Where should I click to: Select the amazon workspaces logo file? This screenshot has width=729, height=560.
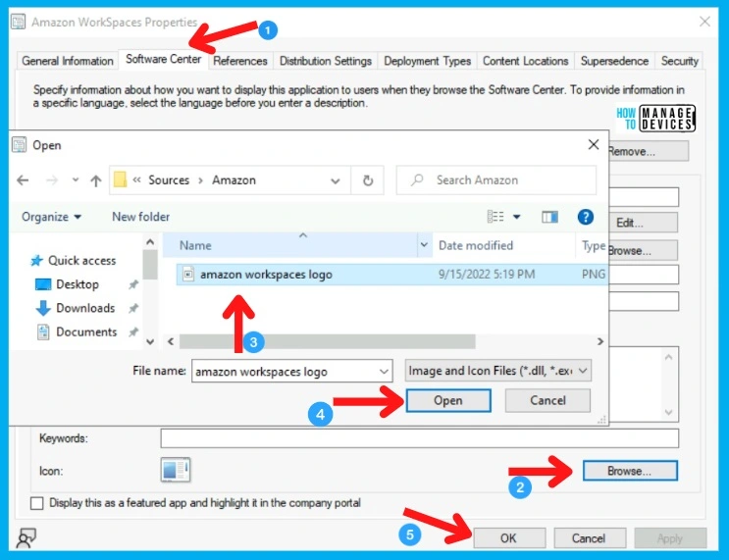[391, 275]
